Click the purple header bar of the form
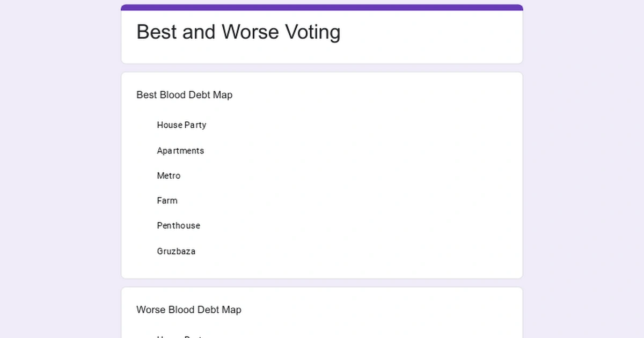 pos(322,5)
